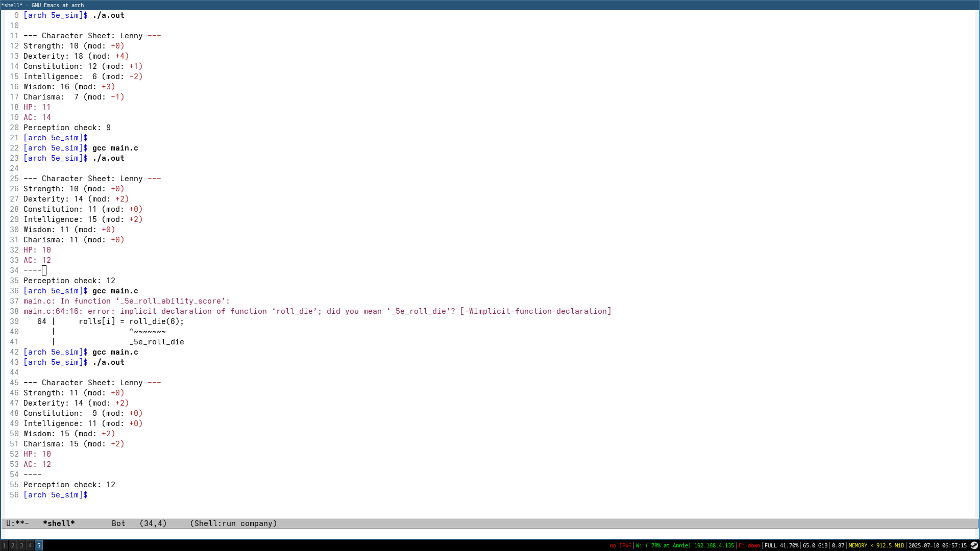The width and height of the screenshot is (980, 551).
Task: Click the wireless status '78% at Annie'
Action: pyautogui.click(x=684, y=546)
